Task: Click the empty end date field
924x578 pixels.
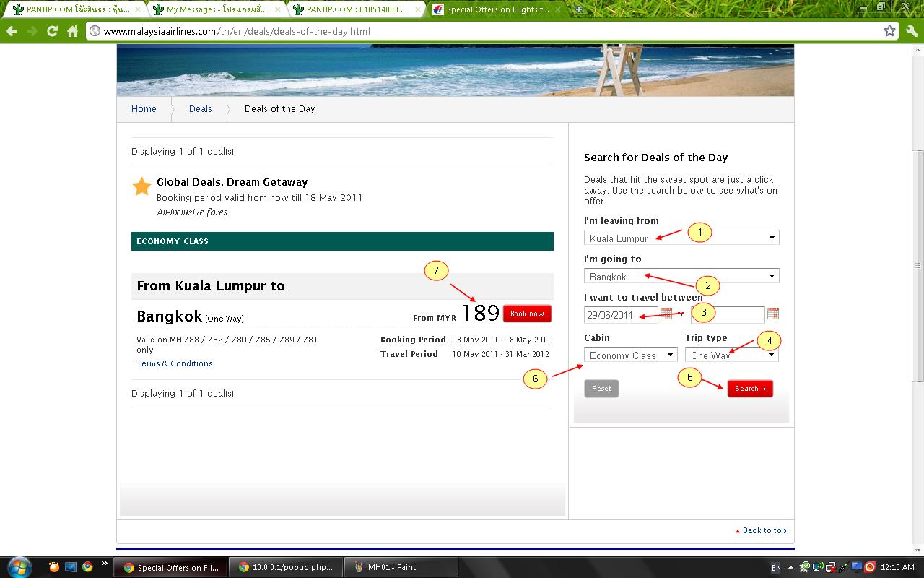Action: (x=728, y=315)
